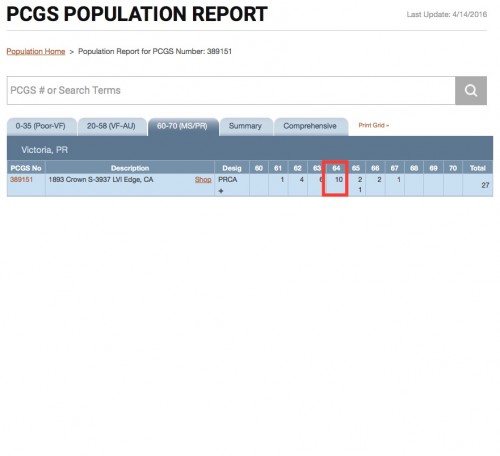
Task: Click the Description column header
Action: [130, 168]
